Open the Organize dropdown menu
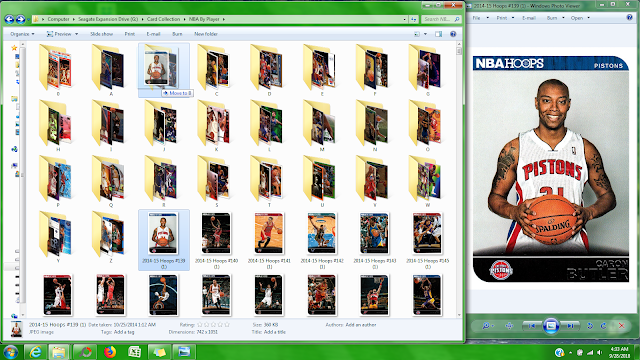The image size is (640, 360). 22,34
